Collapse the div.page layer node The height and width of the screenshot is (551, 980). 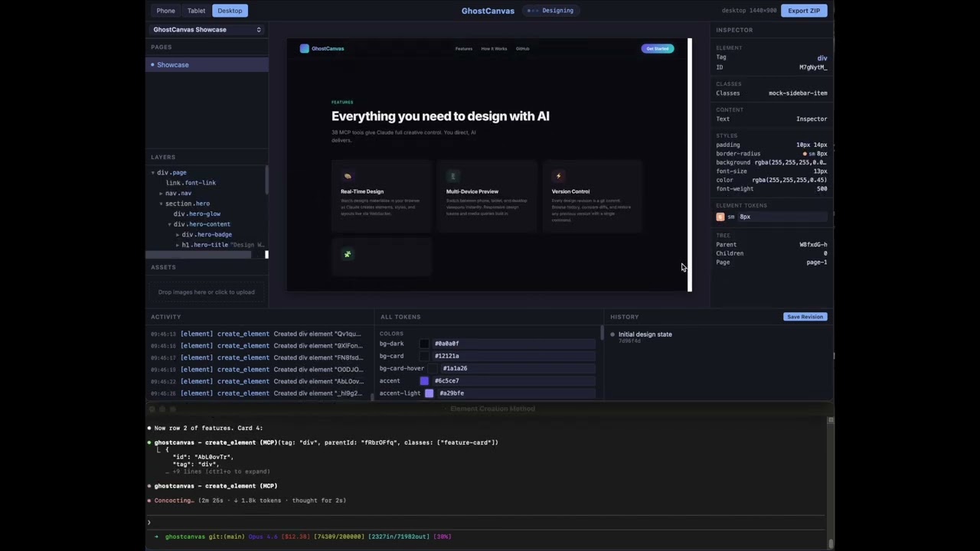153,173
